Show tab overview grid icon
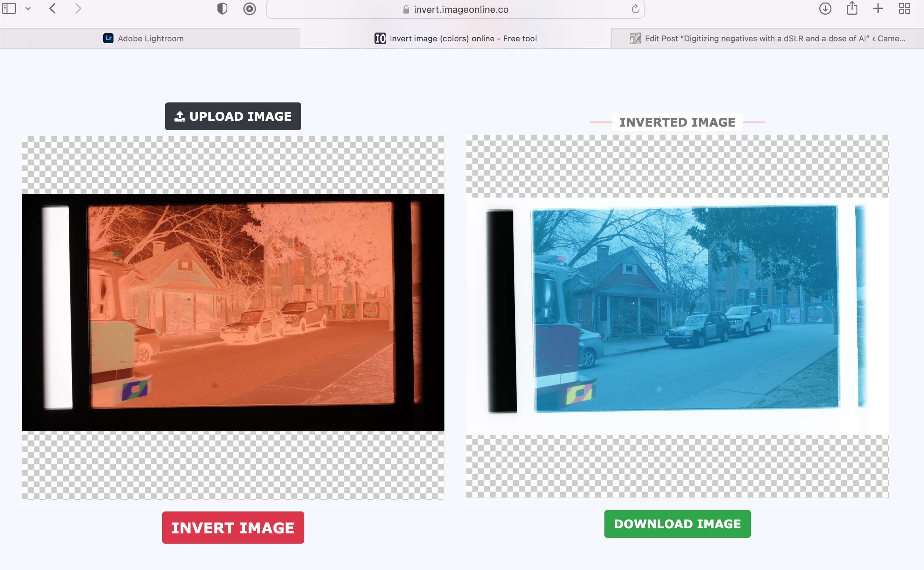 pos(904,8)
